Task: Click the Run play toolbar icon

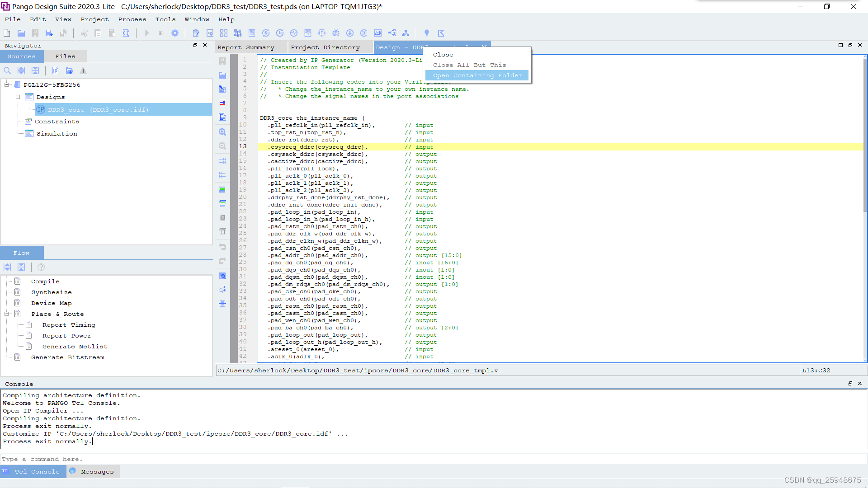Action: (x=146, y=33)
